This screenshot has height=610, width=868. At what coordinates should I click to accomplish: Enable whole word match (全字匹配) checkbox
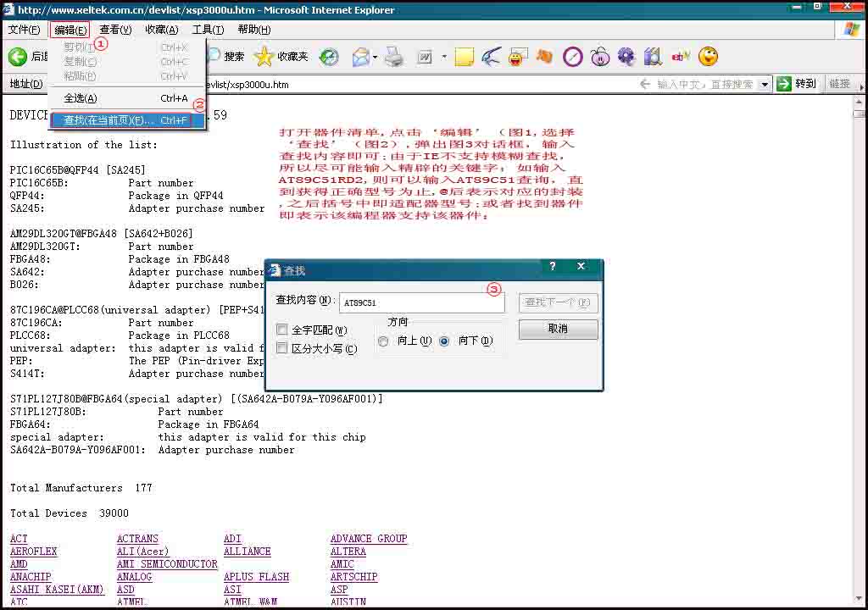[281, 330]
